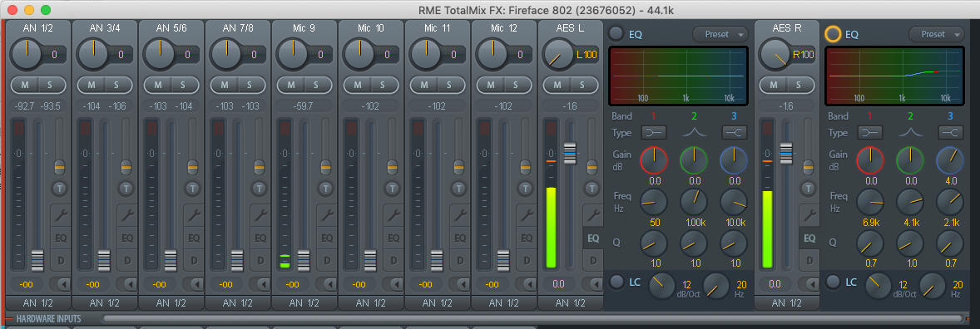Enable the EQ on the AES L channel
980x329 pixels.
click(x=616, y=34)
